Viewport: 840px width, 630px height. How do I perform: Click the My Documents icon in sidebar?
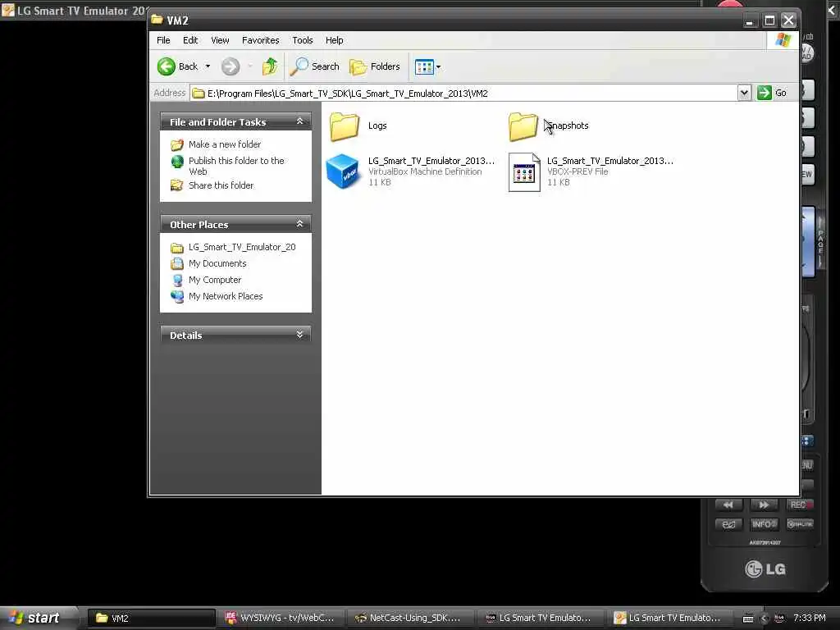pyautogui.click(x=177, y=263)
